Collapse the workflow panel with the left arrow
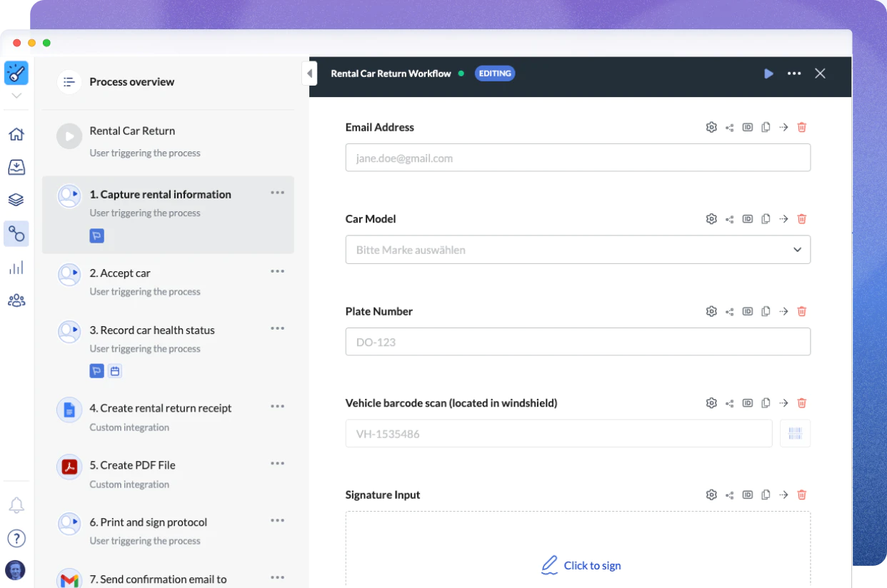Image resolution: width=887 pixels, height=588 pixels. click(x=309, y=73)
